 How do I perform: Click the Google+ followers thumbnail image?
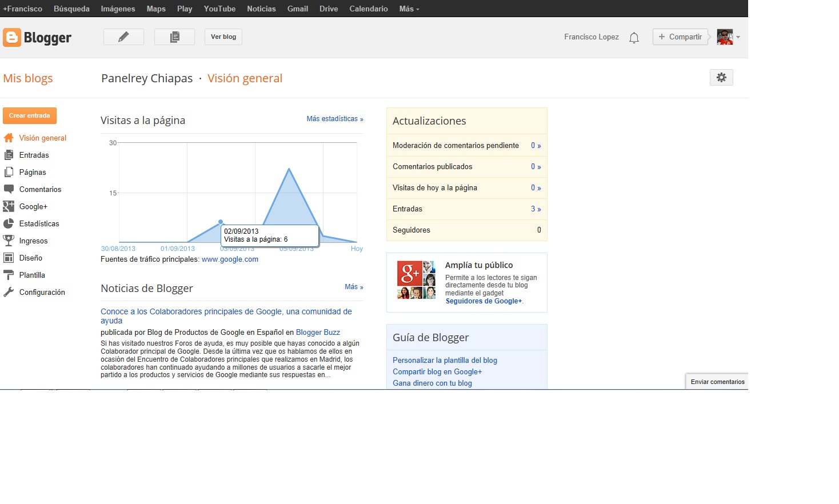click(x=416, y=280)
